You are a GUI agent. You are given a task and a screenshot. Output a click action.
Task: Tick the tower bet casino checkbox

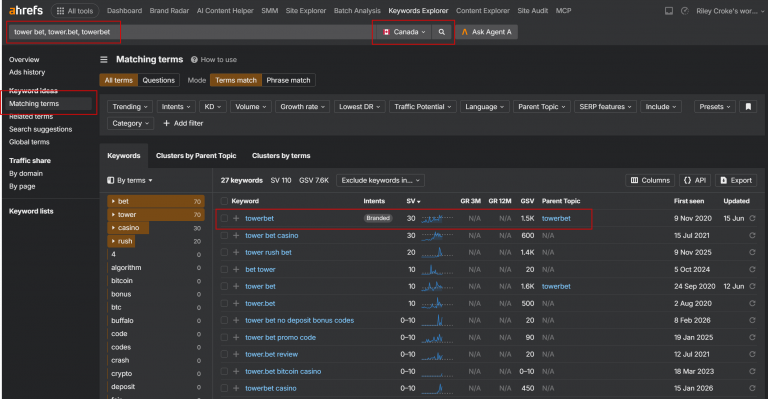pyautogui.click(x=224, y=235)
